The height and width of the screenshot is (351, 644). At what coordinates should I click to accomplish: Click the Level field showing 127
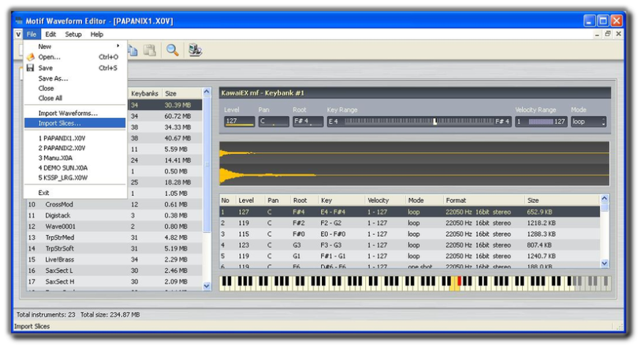coord(240,122)
